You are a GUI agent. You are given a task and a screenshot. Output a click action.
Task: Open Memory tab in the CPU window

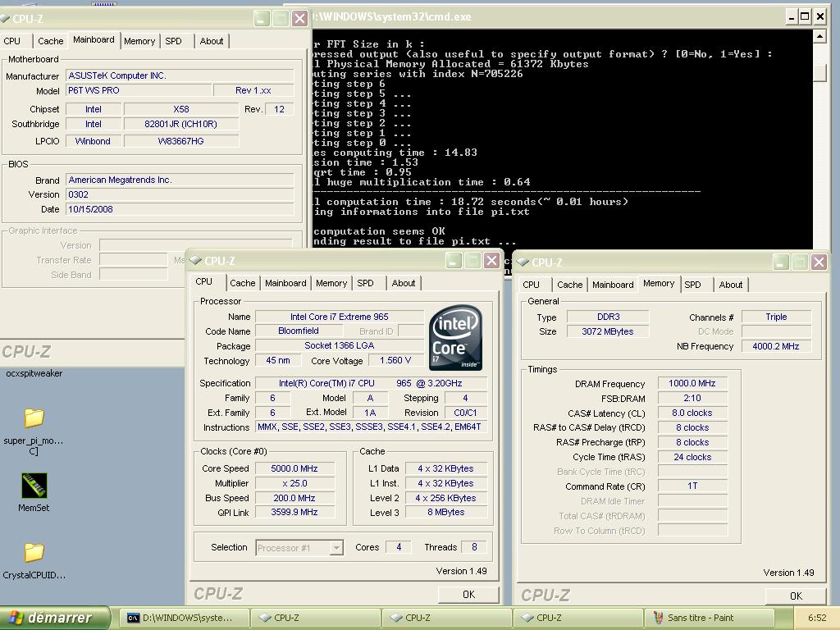coord(331,283)
